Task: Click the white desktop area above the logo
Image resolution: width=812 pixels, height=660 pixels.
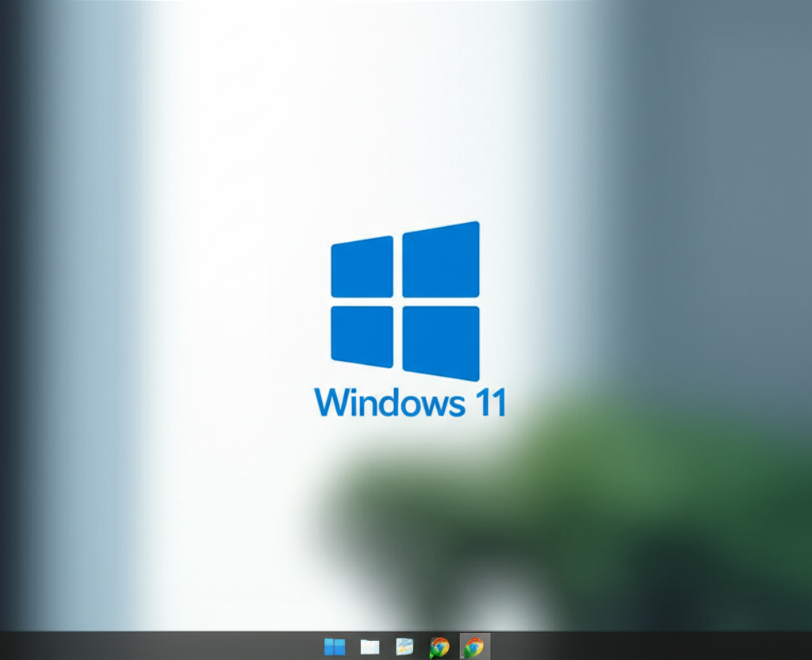Action: (x=396, y=119)
